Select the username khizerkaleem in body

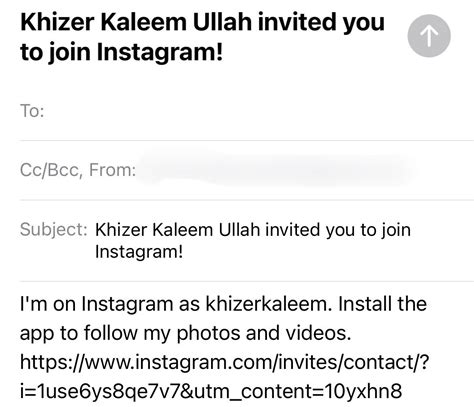tap(267, 304)
